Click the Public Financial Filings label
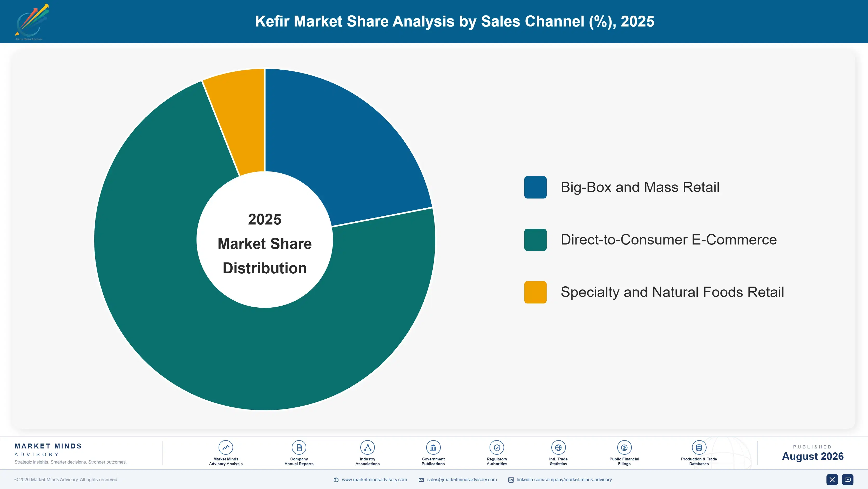The image size is (868, 489). pyautogui.click(x=624, y=461)
